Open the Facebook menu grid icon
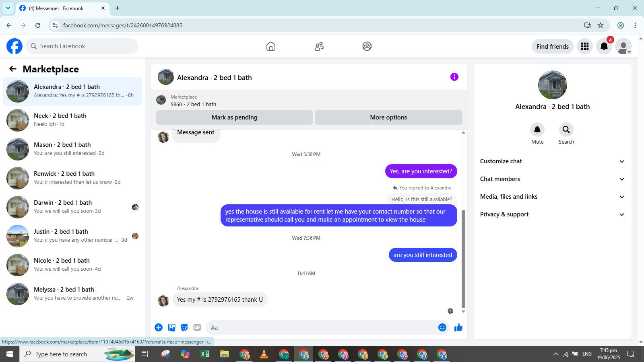 coord(585,46)
